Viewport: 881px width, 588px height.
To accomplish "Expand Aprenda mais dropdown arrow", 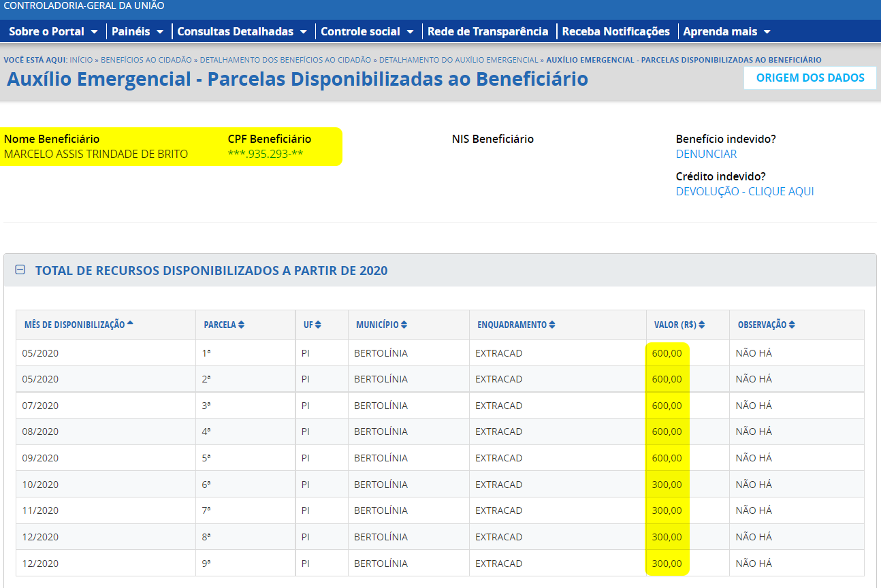I will pos(767,32).
